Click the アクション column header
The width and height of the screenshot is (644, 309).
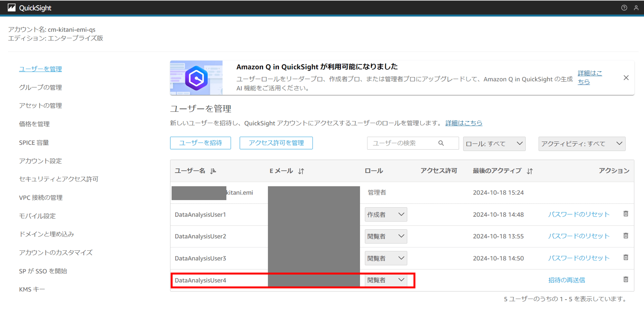614,171
